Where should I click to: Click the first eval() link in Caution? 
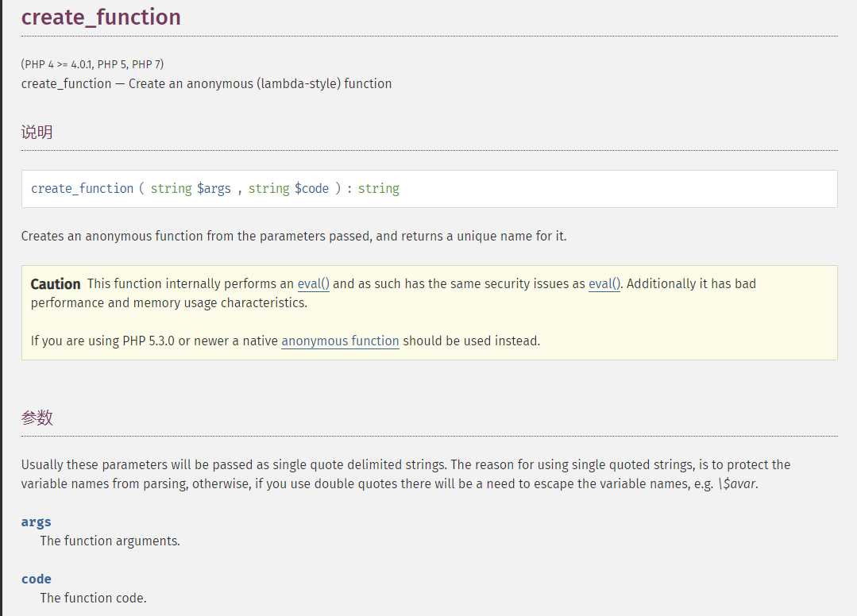tap(313, 283)
